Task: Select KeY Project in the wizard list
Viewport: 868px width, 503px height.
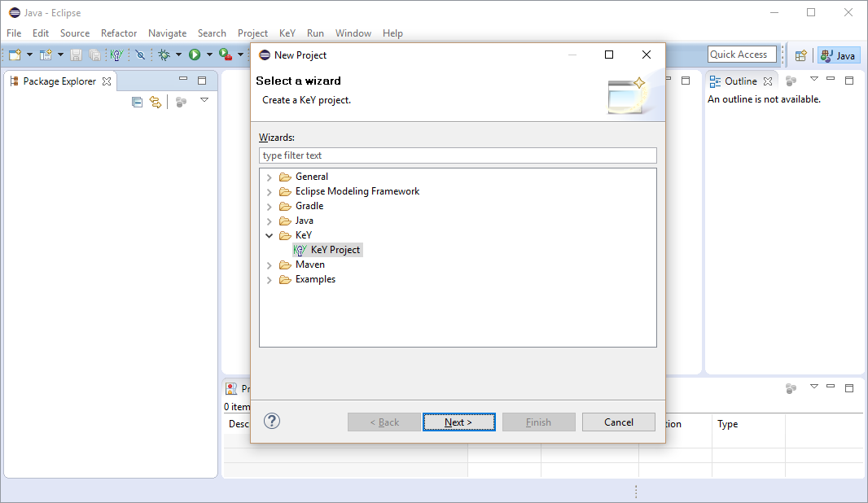Action: point(335,250)
